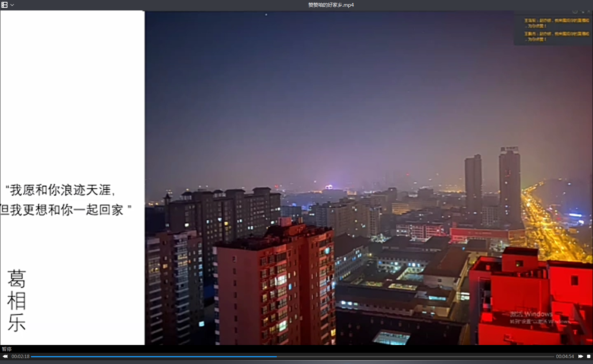Image resolution: width=593 pixels, height=364 pixels.
Task: Click the quote line 但我更想和你一起回家
Action: [x=63, y=210]
